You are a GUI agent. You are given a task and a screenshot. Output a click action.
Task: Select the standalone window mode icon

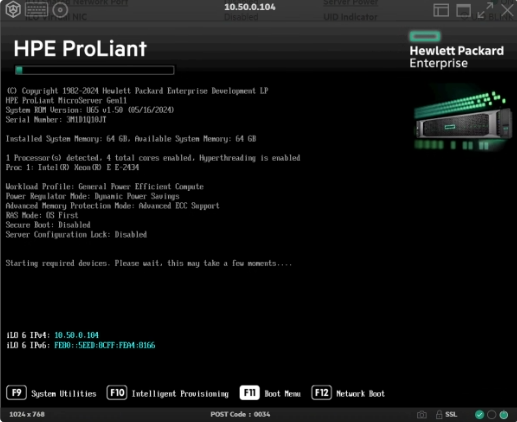463,10
